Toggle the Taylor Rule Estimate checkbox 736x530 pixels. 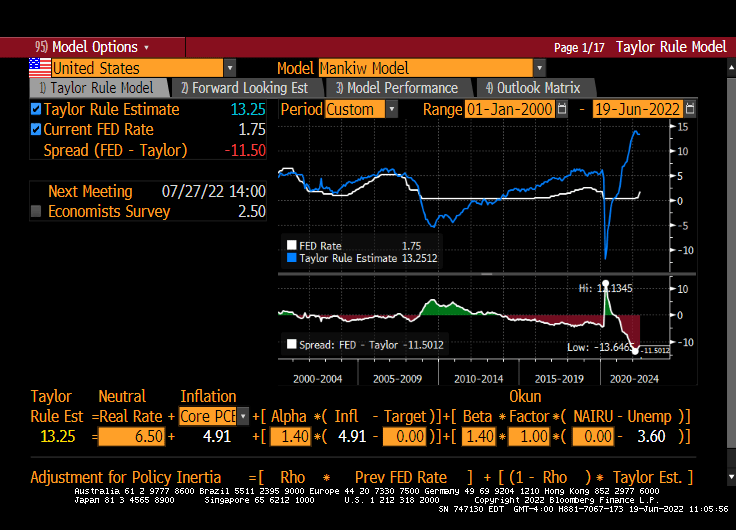click(37, 110)
